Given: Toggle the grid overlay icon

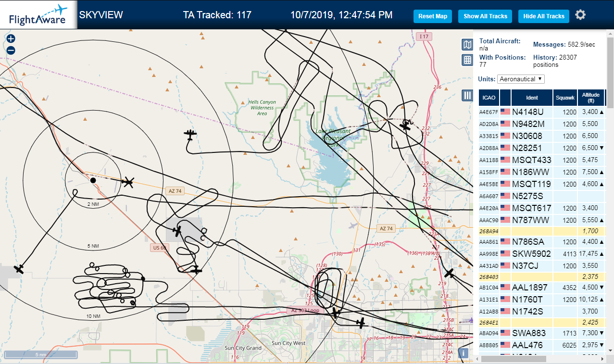Looking at the screenshot, I should coord(467,60).
